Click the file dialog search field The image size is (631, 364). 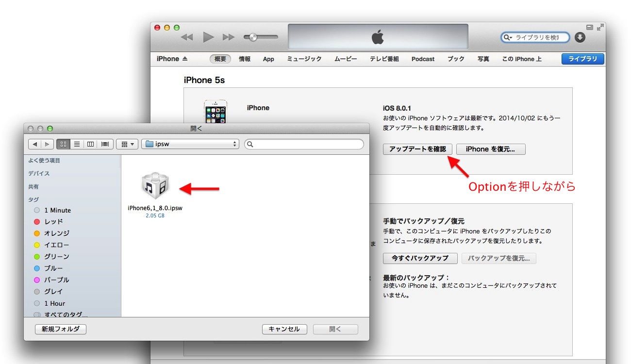pos(304,144)
